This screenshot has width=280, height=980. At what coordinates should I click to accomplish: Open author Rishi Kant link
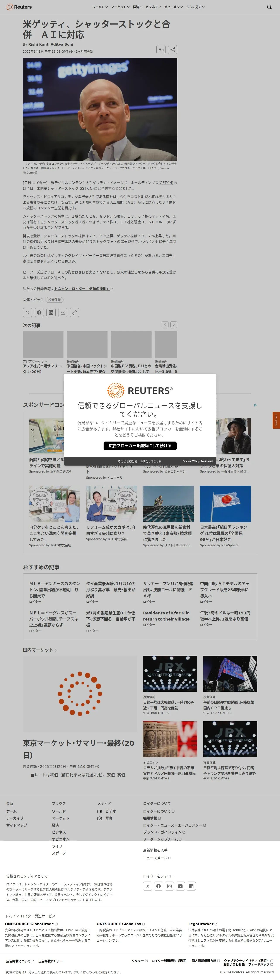tap(38, 45)
